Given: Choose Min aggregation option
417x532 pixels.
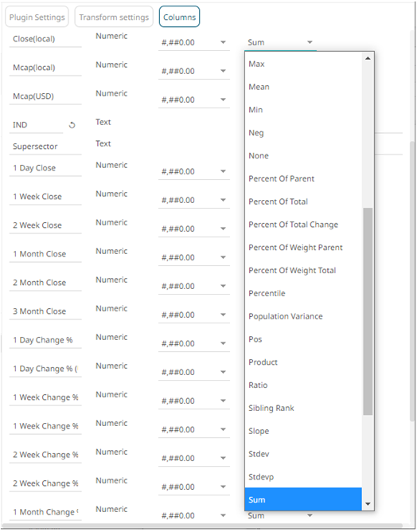Looking at the screenshot, I should tap(303, 110).
